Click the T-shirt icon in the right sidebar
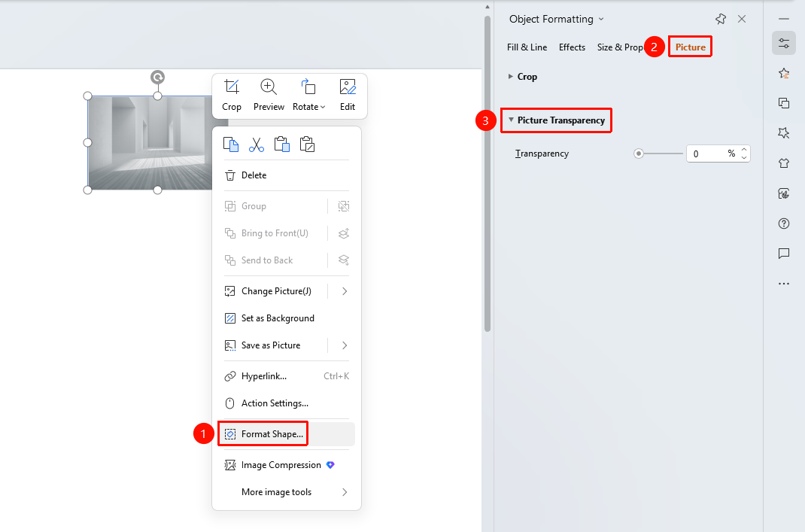Screen dimensions: 805x532 tap(784, 163)
